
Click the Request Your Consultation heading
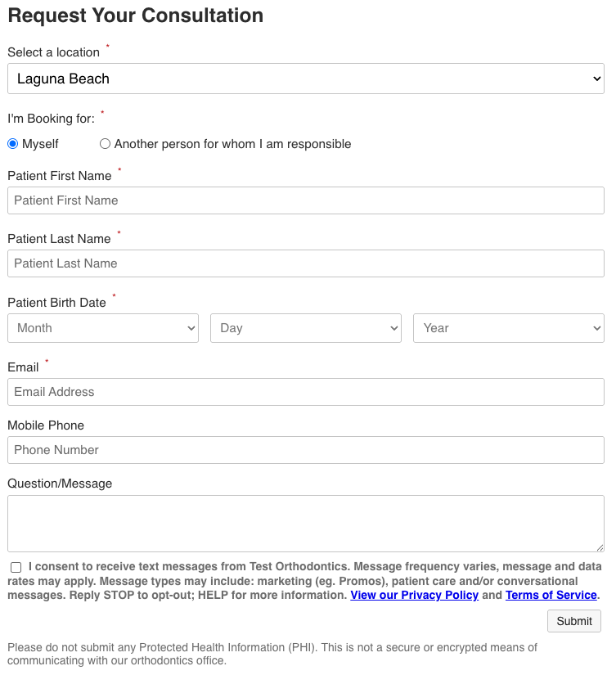pyautogui.click(x=135, y=16)
